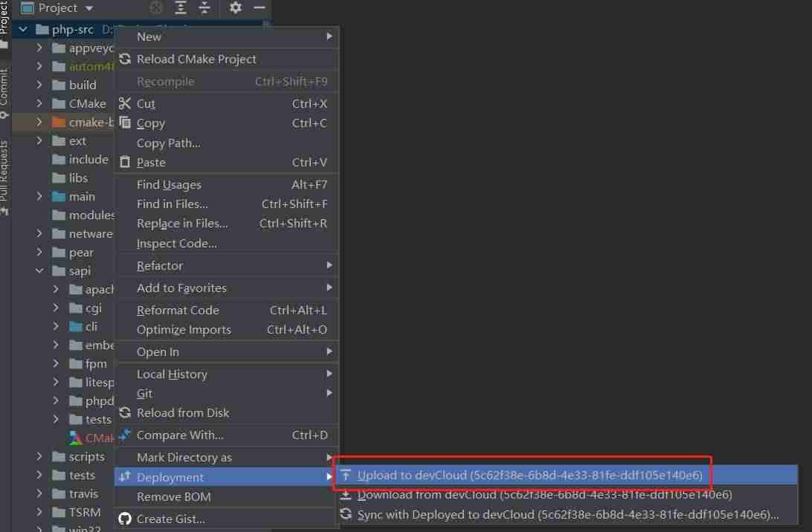The width and height of the screenshot is (812, 532).
Task: Click the upload icon beside Upload to devCloud
Action: coord(346,475)
